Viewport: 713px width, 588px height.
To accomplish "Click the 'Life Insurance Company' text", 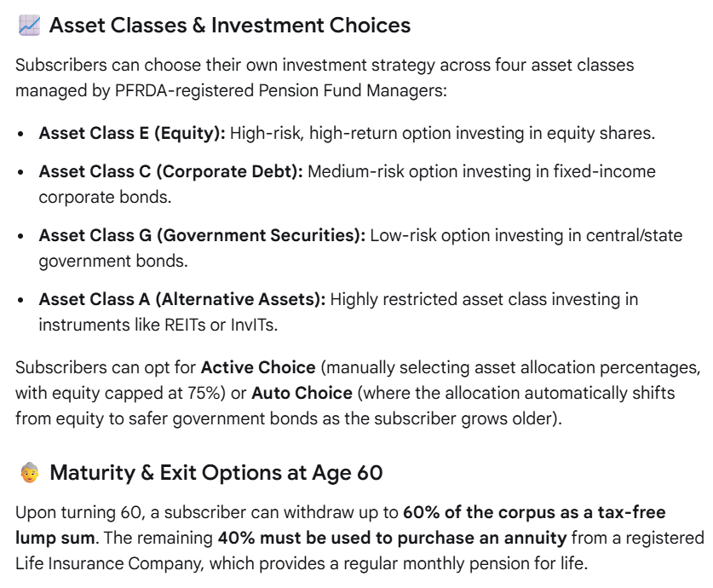I will (x=109, y=563).
